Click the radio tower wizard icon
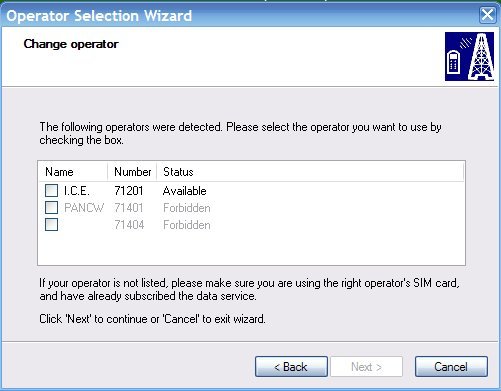This screenshot has height=391, width=501. 469,57
